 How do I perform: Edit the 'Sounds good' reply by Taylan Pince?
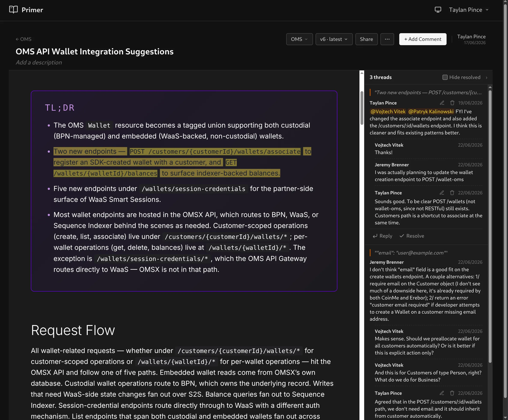pyautogui.click(x=442, y=193)
